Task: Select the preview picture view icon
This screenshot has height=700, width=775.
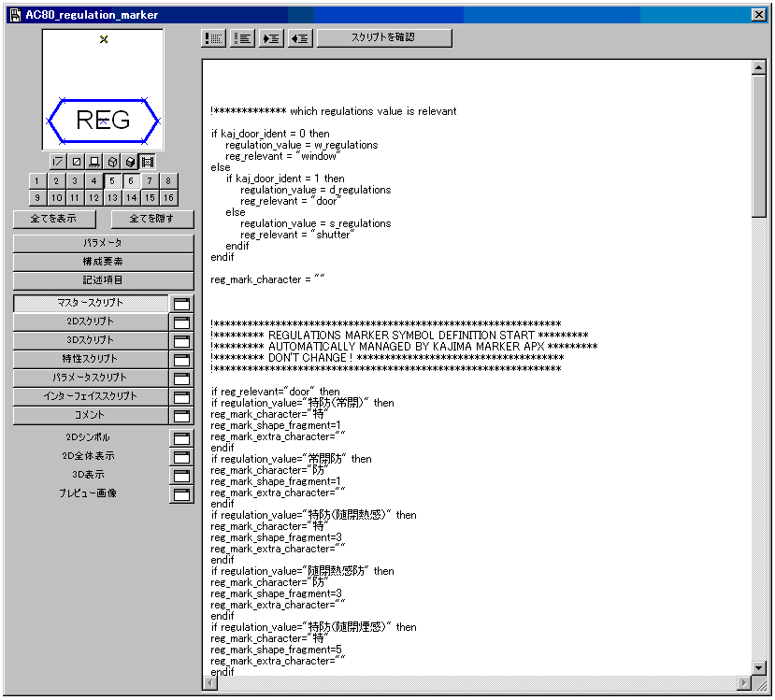Action: coord(148,162)
